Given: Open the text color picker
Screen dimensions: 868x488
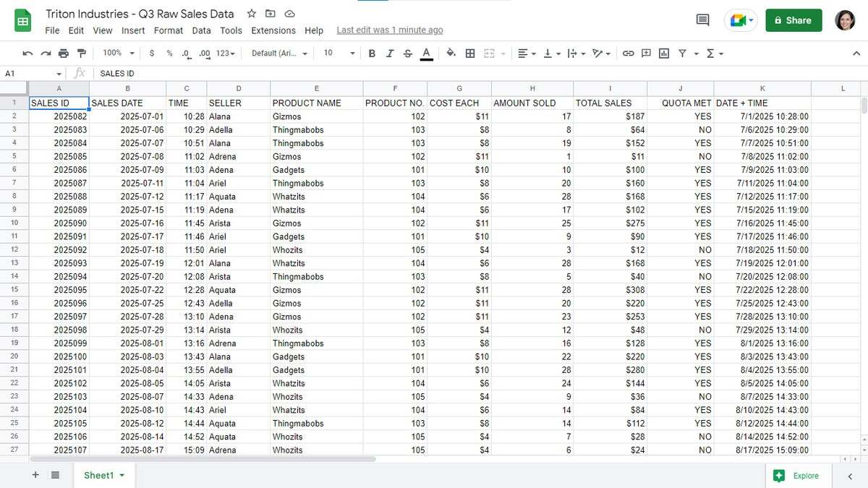Looking at the screenshot, I should (426, 53).
